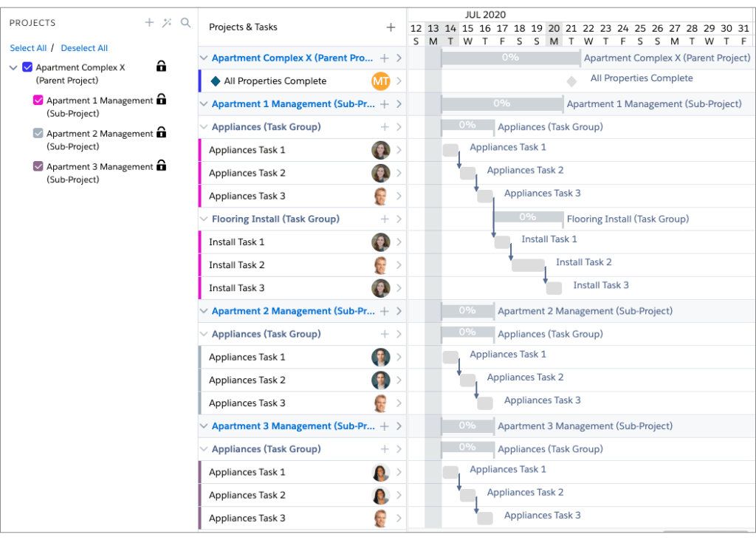
Task: Open details arrow for Install Task 2
Action: coord(399,265)
